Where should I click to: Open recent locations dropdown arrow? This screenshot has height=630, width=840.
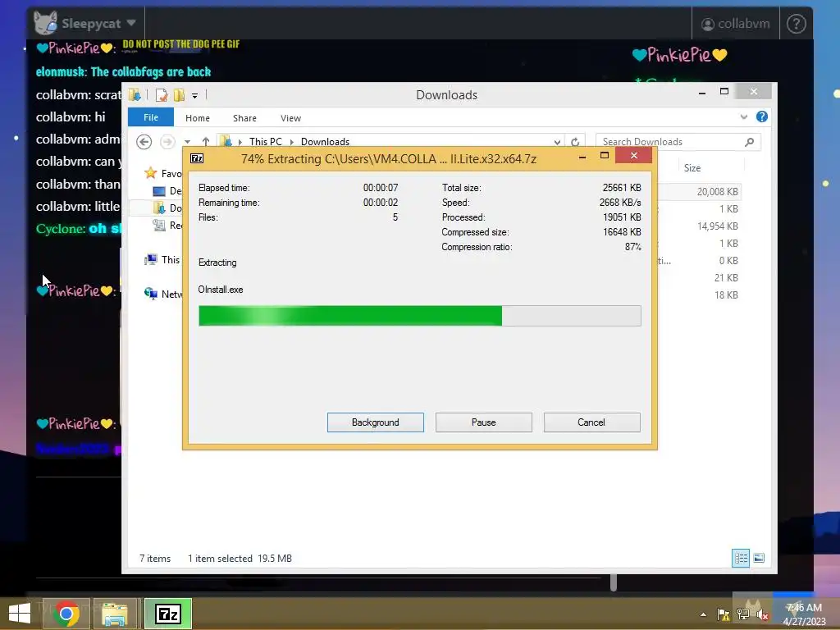click(x=188, y=142)
